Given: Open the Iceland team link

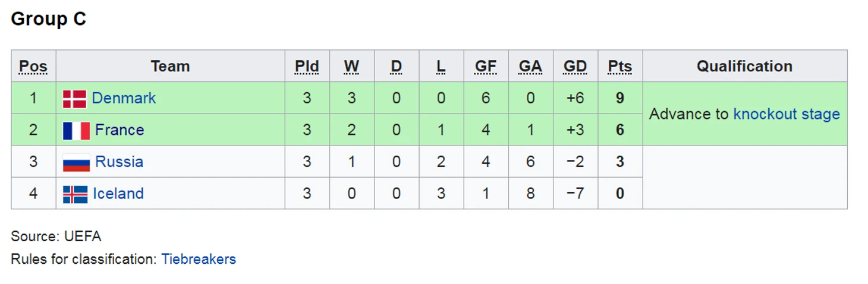Looking at the screenshot, I should point(118,194).
